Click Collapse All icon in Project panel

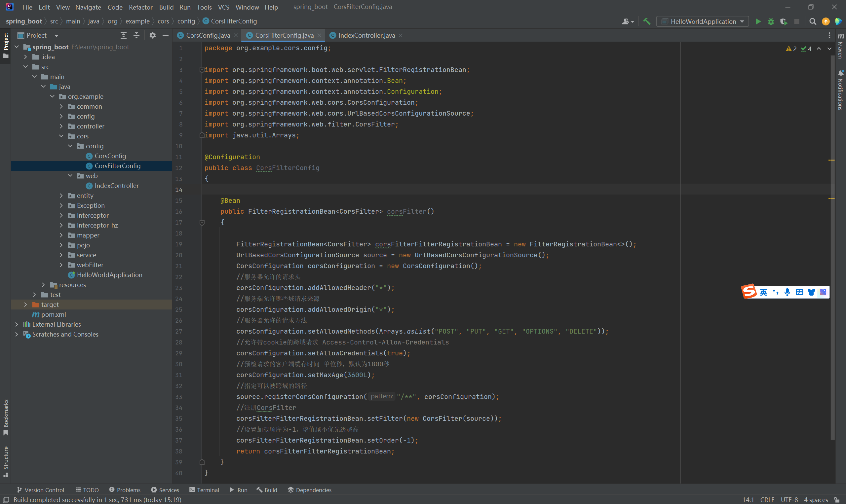pyautogui.click(x=136, y=35)
